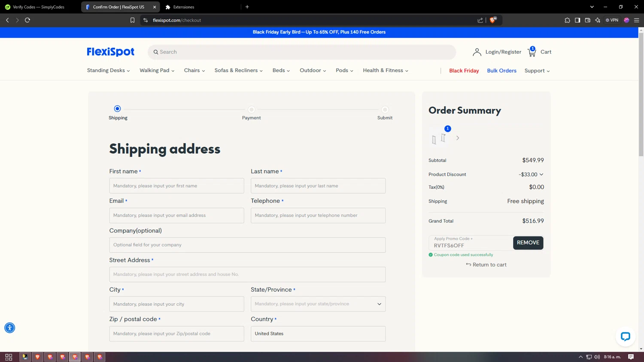The height and width of the screenshot is (362, 644).
Task: Open the browser hamburger menu
Action: point(637,20)
